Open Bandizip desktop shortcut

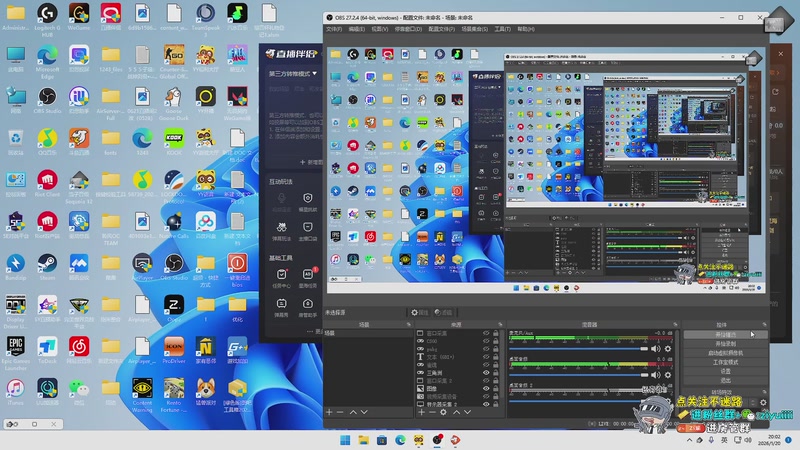pos(15,267)
